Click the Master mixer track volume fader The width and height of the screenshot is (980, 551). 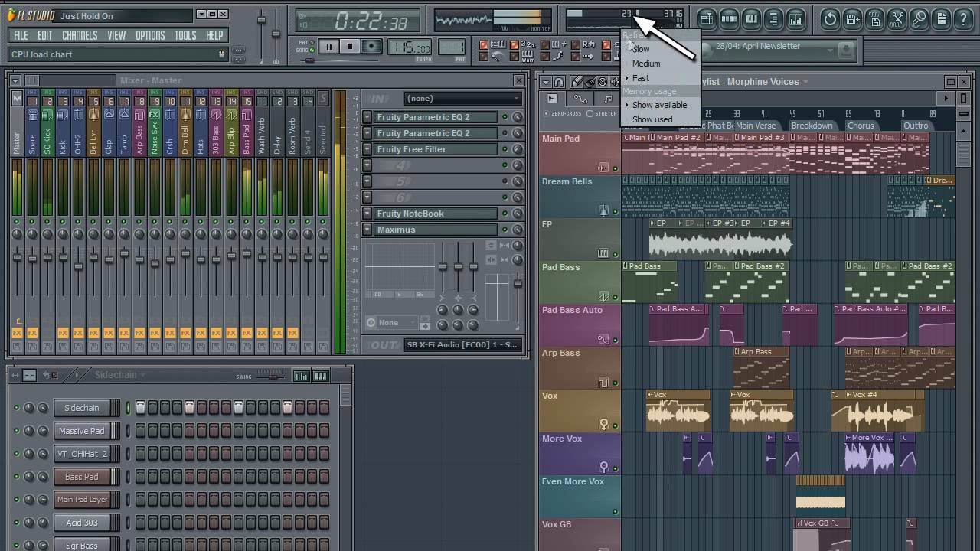click(17, 257)
